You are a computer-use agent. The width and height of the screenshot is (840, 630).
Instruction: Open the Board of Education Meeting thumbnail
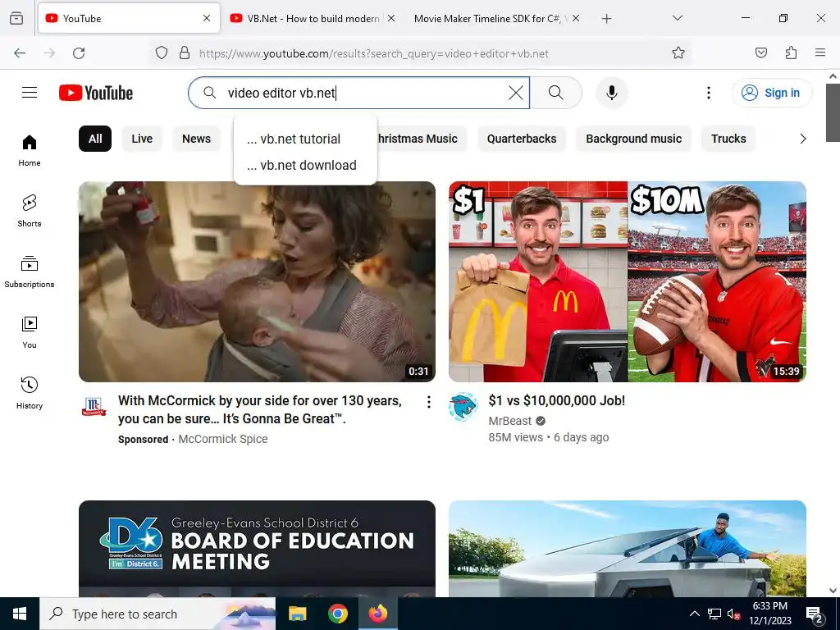[x=257, y=549]
